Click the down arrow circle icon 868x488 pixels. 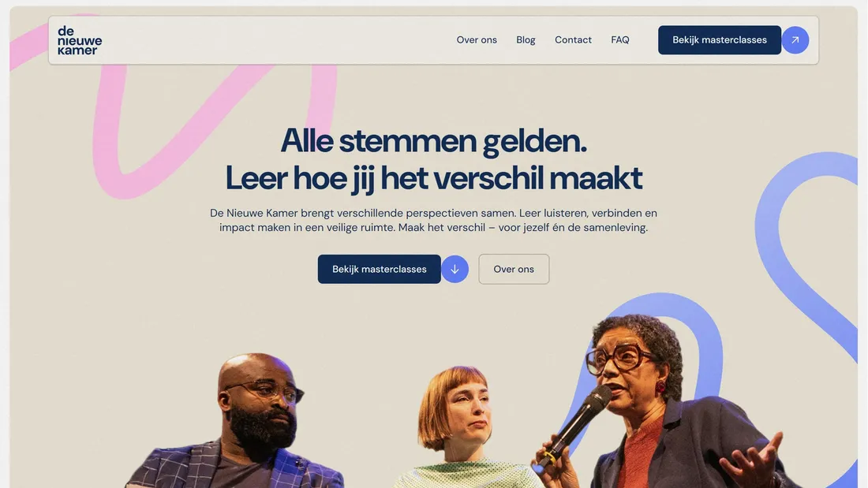[455, 269]
